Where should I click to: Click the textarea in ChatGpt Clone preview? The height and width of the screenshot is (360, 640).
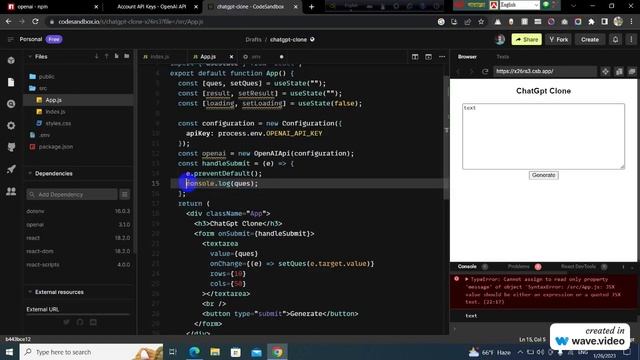[543, 136]
